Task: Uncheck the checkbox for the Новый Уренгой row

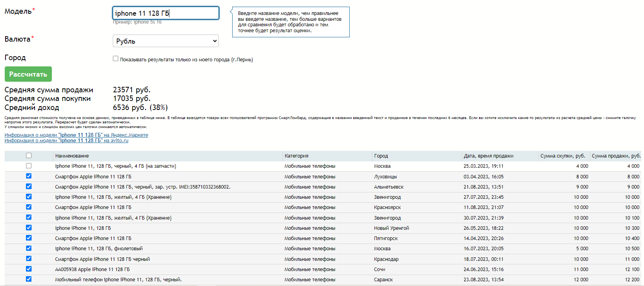Action: pos(29,227)
